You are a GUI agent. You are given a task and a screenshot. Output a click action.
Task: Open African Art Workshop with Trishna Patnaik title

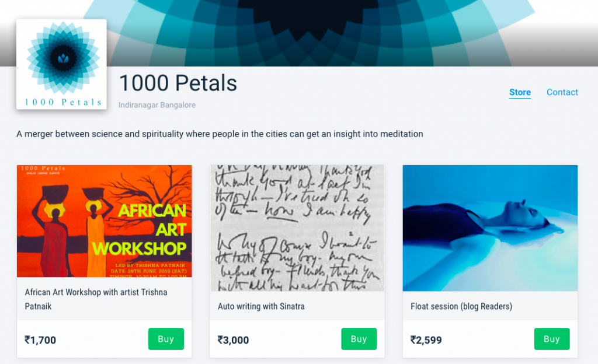tap(96, 299)
